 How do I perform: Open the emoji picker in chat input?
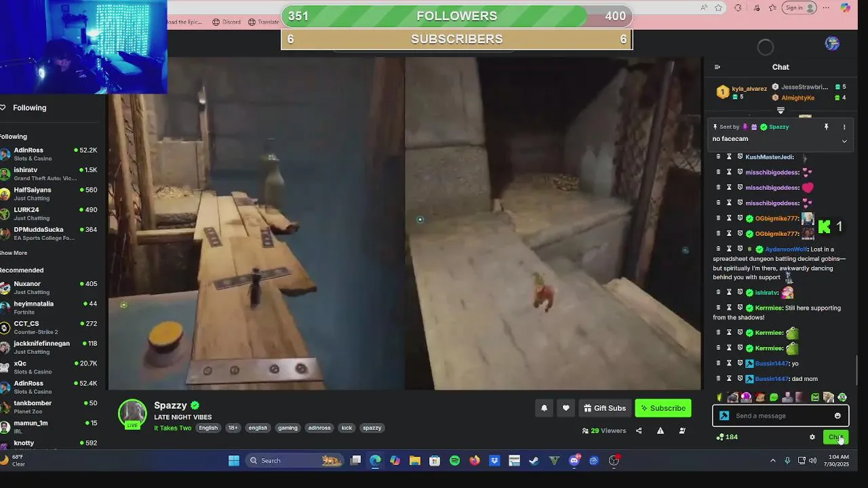pyautogui.click(x=837, y=415)
